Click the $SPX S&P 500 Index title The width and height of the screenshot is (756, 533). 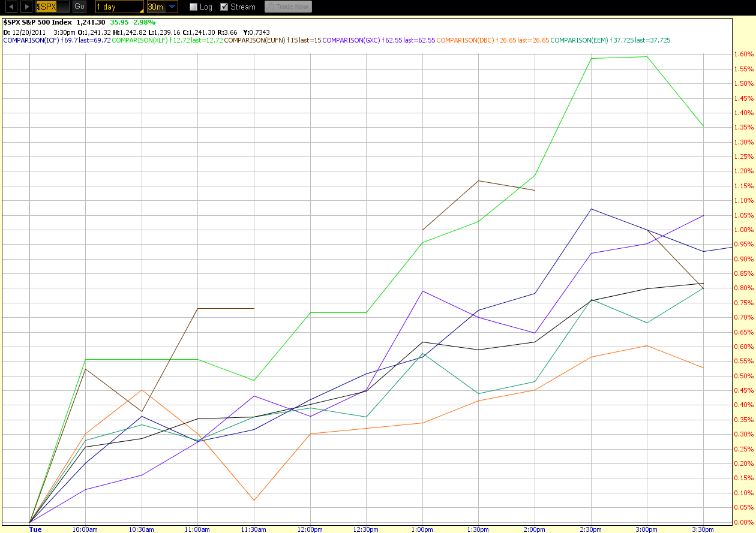pos(37,22)
